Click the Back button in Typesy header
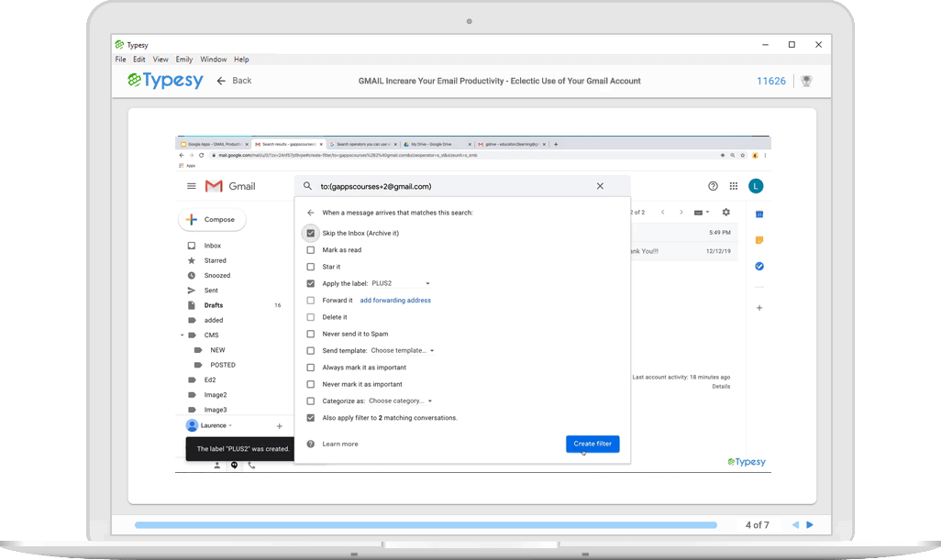 (x=234, y=81)
